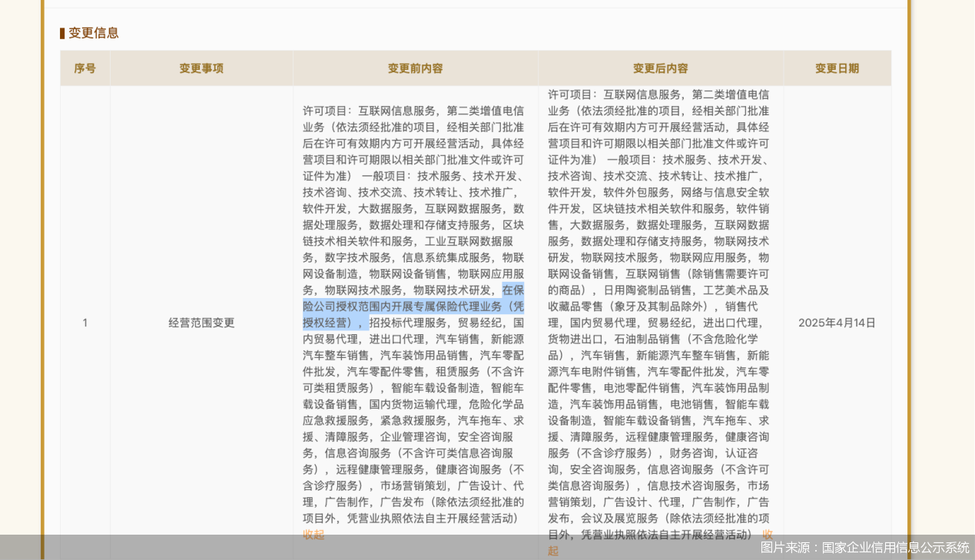Select the 变更日期 column header
Image resolution: width=975 pixels, height=560 pixels.
[837, 68]
